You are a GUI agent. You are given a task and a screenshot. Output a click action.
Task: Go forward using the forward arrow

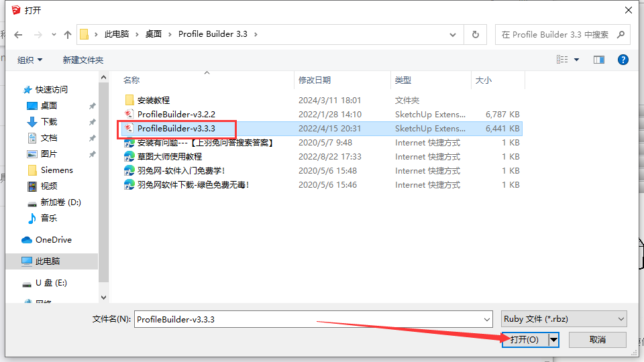pos(38,35)
